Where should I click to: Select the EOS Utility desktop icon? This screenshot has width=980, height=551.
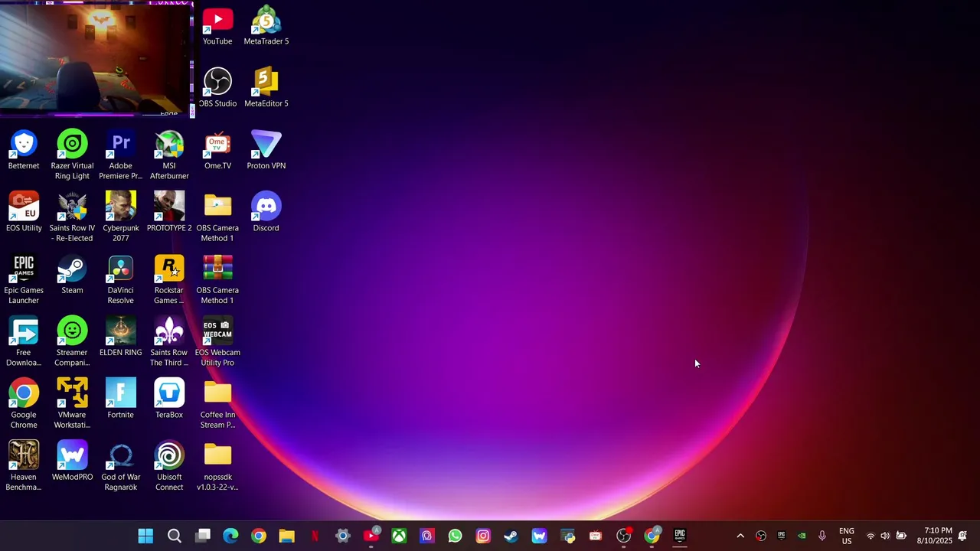24,212
